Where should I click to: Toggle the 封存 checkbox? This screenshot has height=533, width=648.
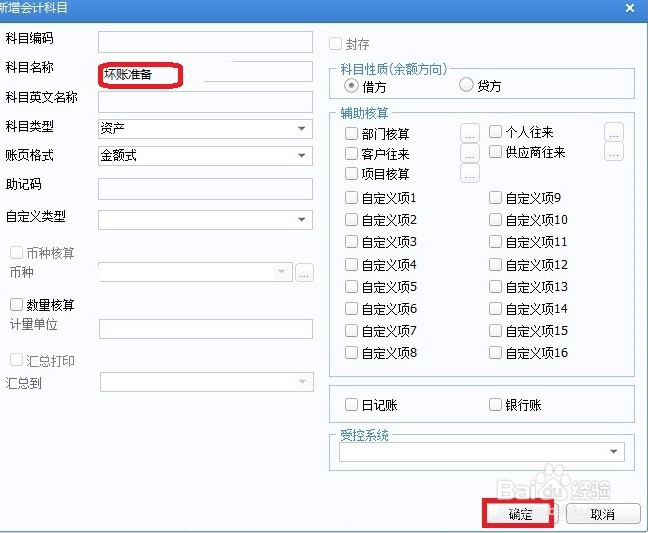pos(335,43)
